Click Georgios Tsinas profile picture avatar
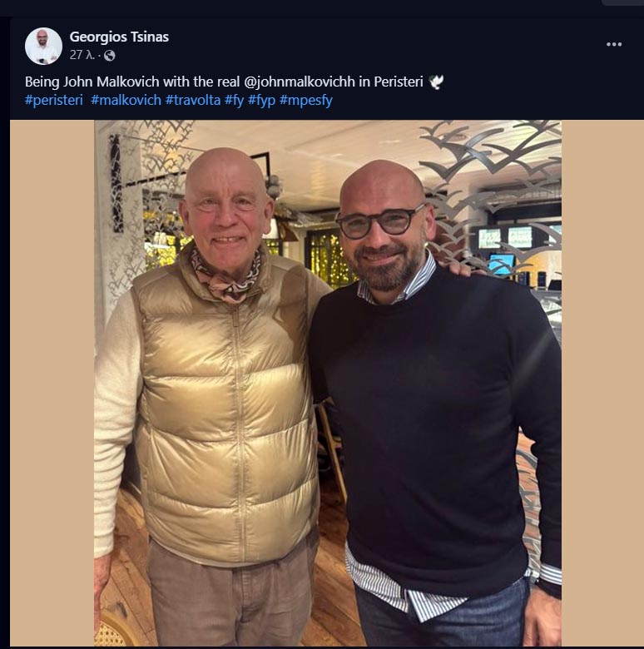644x649 pixels. (43, 46)
